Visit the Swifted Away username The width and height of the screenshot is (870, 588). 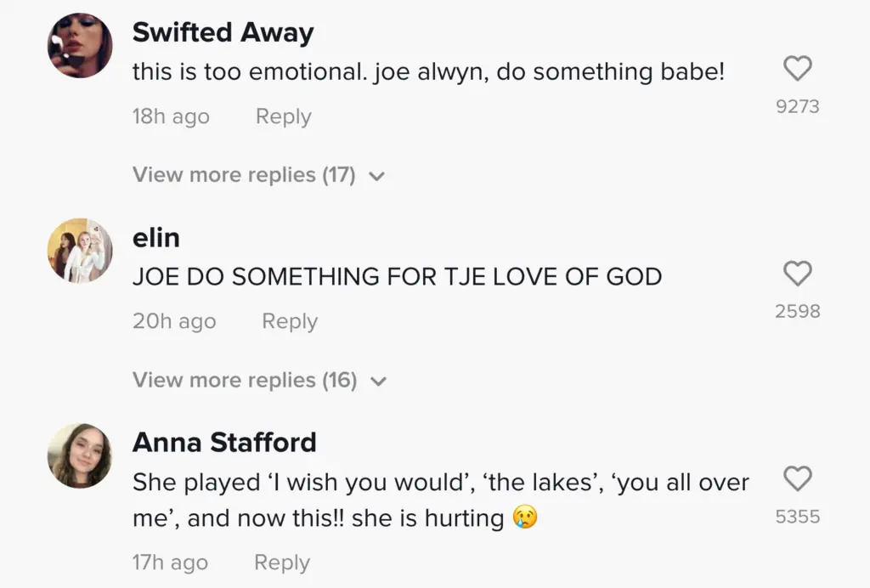tap(223, 33)
